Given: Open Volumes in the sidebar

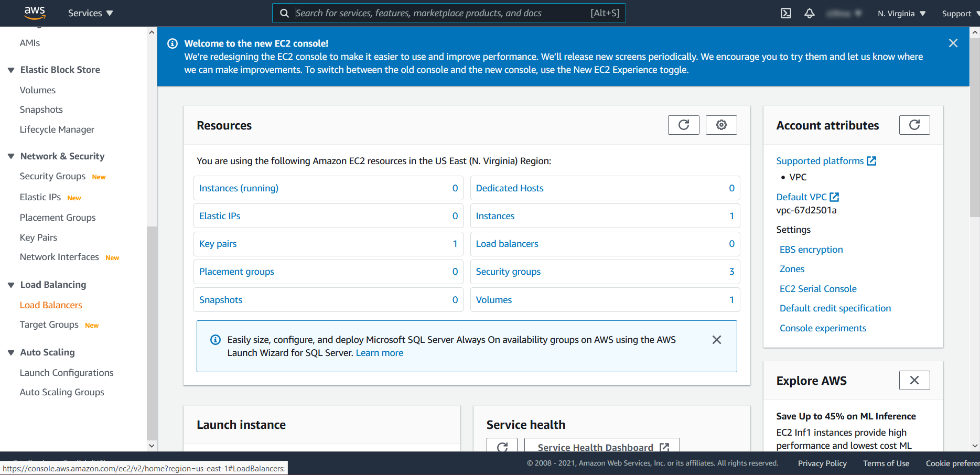Looking at the screenshot, I should click(x=38, y=90).
